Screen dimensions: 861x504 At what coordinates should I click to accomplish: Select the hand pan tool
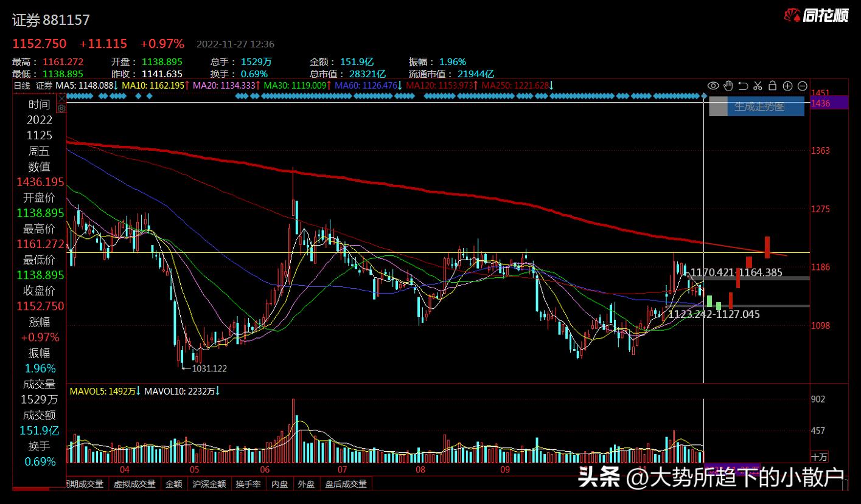728,86
